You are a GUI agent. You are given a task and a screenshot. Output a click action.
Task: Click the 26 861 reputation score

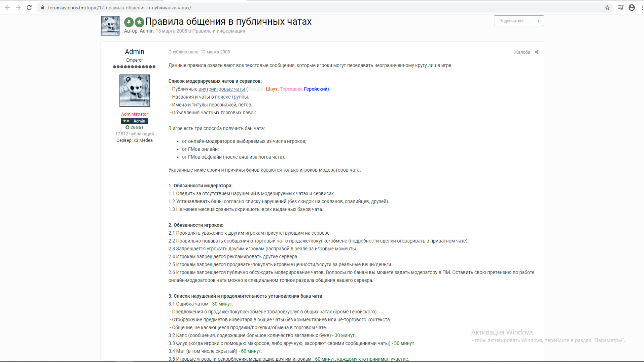pos(137,127)
